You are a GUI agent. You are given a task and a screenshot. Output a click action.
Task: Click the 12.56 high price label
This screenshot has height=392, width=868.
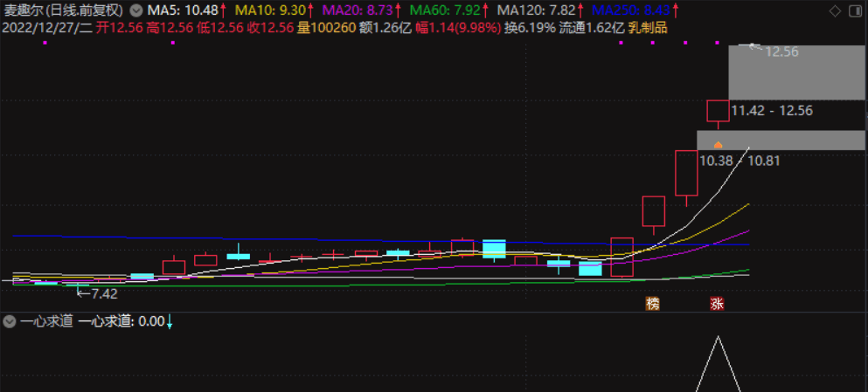click(x=781, y=52)
